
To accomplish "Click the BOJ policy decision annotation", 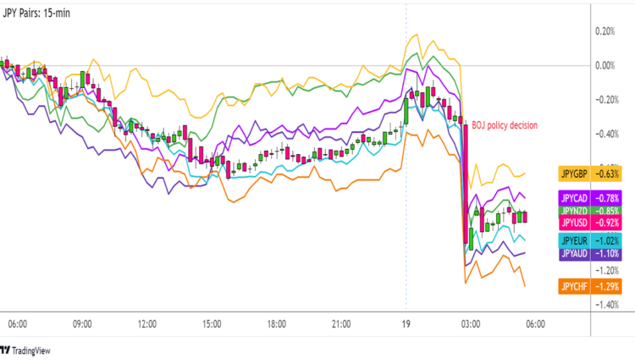I will coord(505,124).
